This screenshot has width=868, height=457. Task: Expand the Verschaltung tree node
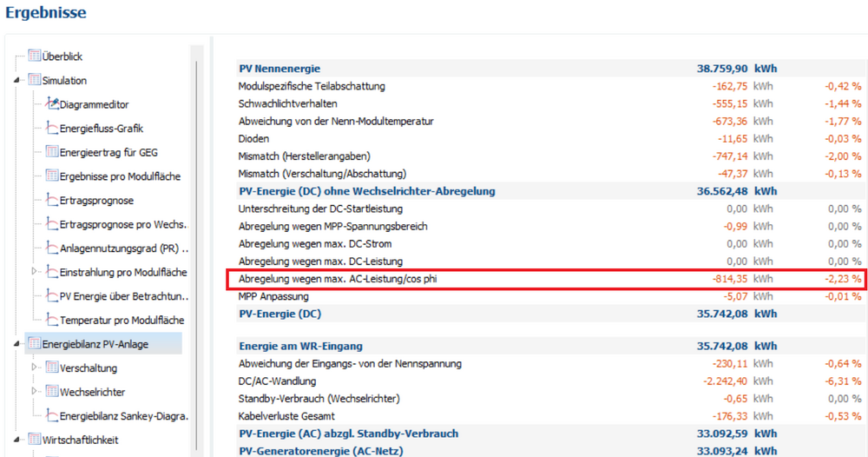tap(34, 368)
